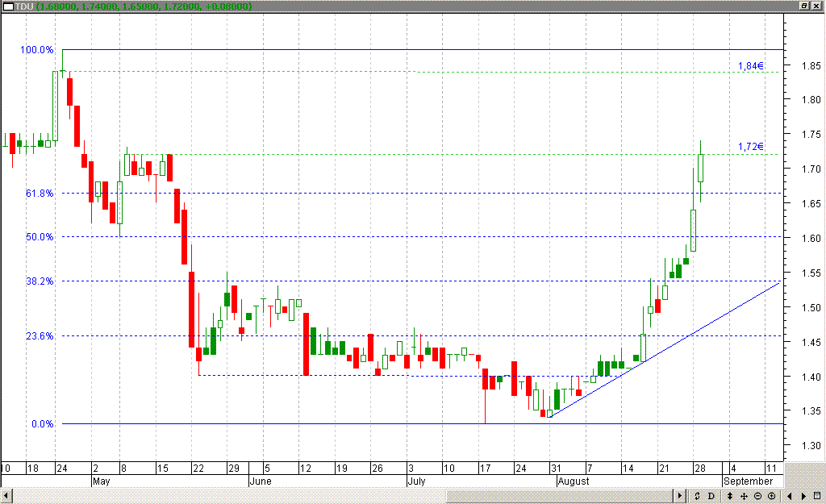826x504 pixels.
Task: Click the TDU chart window system icon
Action: [x=8, y=6]
